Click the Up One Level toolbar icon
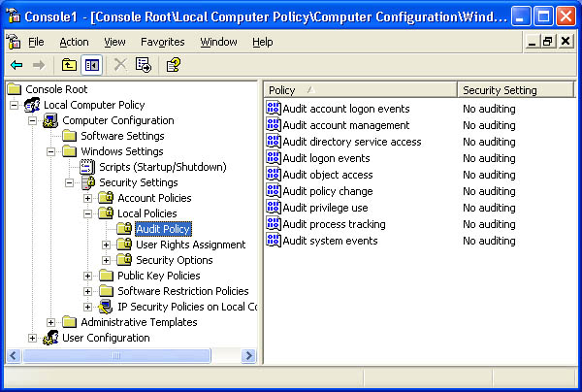The image size is (582, 392). (69, 65)
